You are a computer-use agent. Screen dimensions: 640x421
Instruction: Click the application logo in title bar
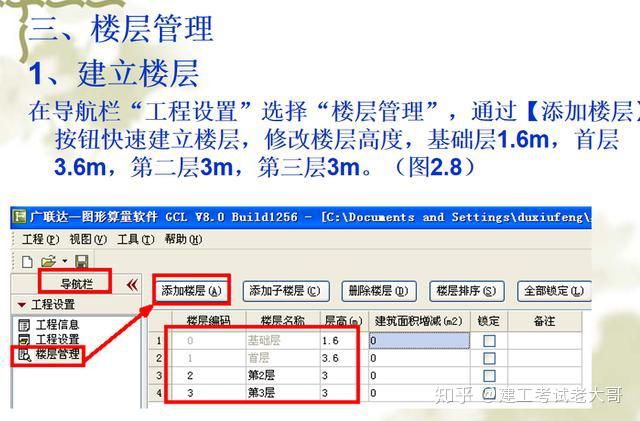(19, 216)
